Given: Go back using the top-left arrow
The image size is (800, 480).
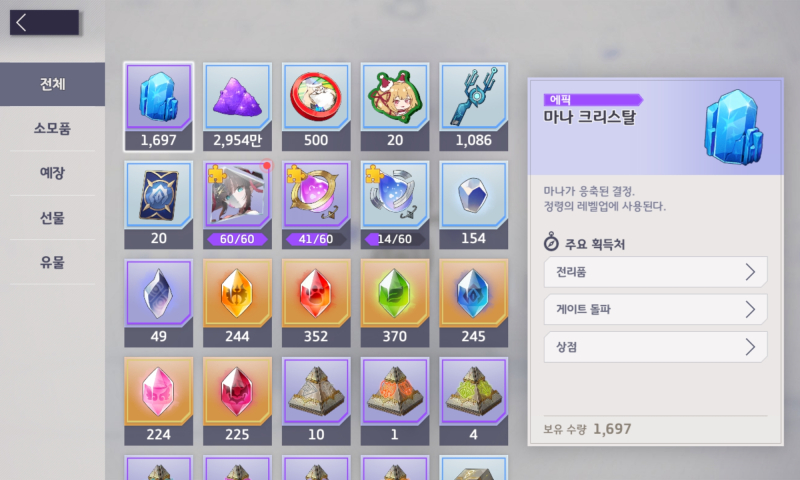Looking at the screenshot, I should (x=44, y=22).
